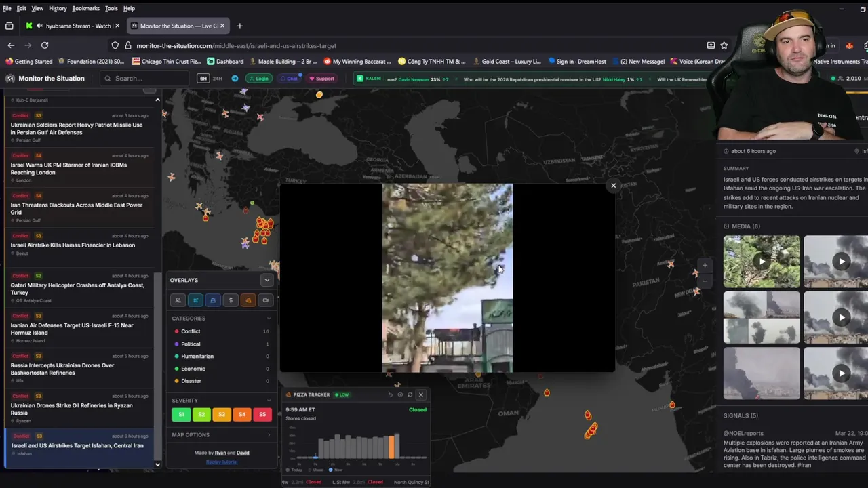This screenshot has height=488, width=868.
Task: Zoom out on the map
Action: 705,281
